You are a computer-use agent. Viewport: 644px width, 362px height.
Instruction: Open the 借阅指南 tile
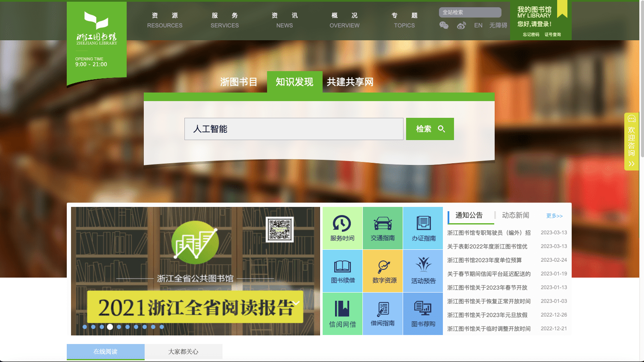[383, 314]
